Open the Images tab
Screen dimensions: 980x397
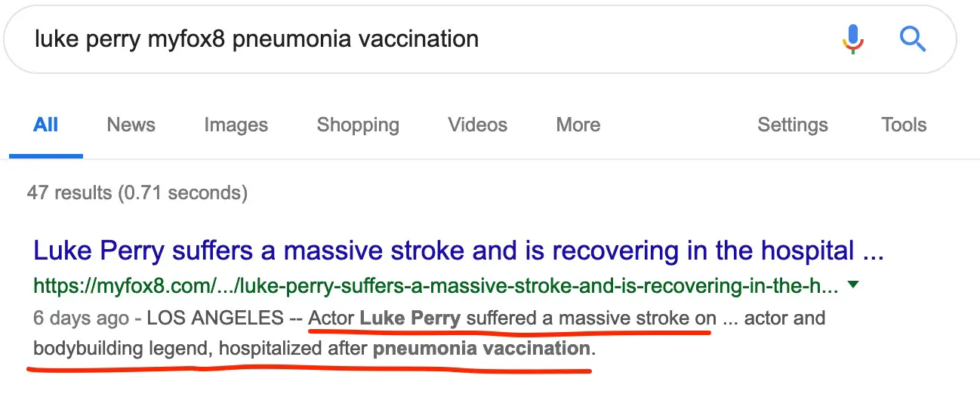[236, 125]
